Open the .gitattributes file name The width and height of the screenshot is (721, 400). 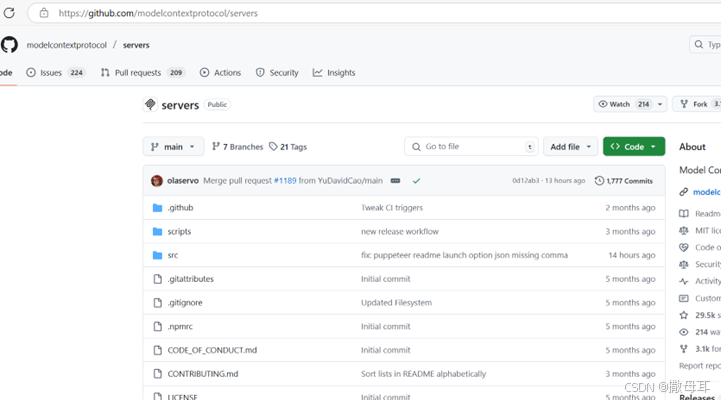[x=190, y=279]
